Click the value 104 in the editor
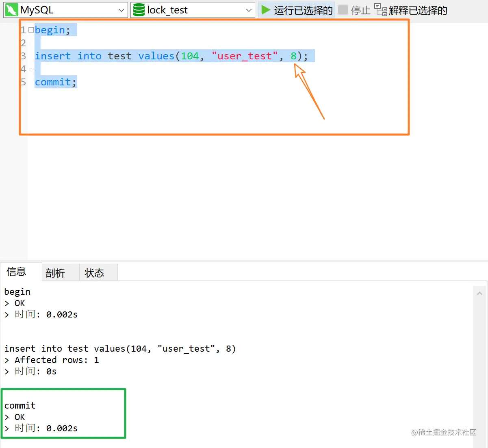Viewport: 488px width, 448px height. click(190, 56)
